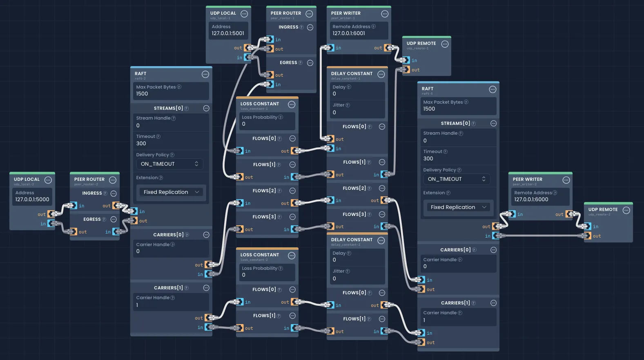
Task: Edit Loss Probability value in loss_constant-2
Action: 267,272
